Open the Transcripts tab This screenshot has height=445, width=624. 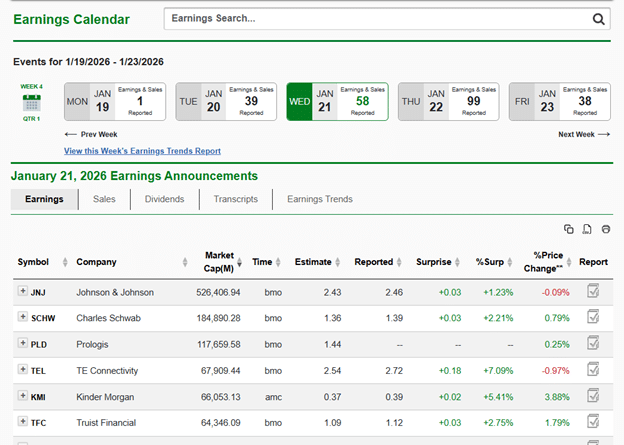coord(235,199)
